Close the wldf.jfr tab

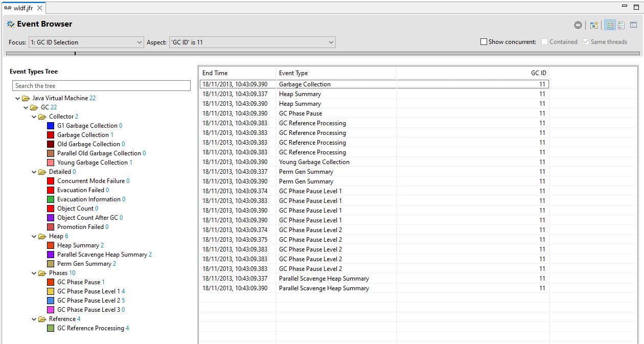point(40,8)
